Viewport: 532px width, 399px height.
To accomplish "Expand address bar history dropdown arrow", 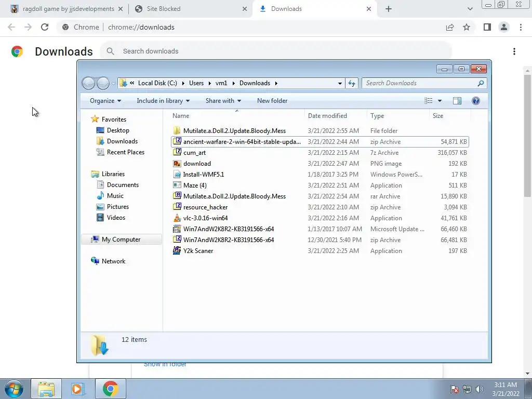I will [340, 84].
